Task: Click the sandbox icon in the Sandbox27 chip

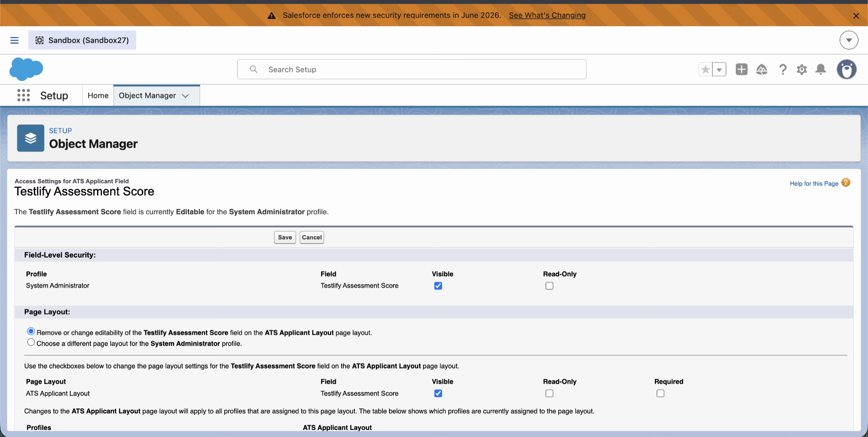Action: click(39, 40)
